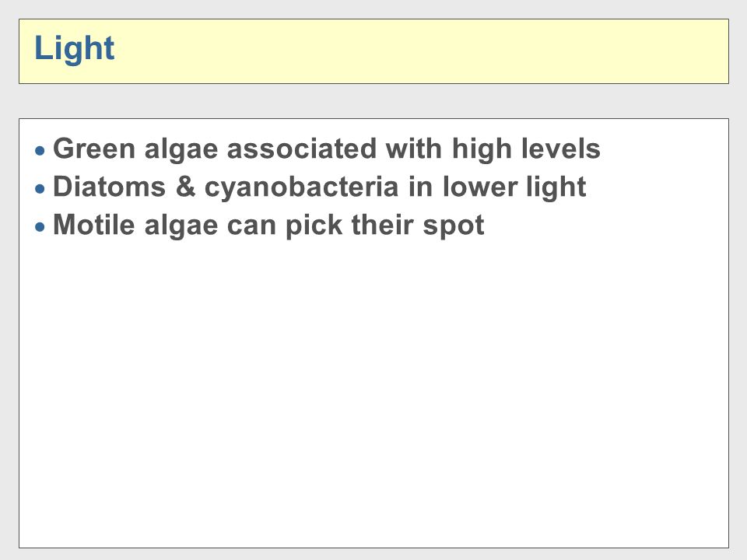
Task: Click the word "their" in third bullet
Action: pos(383,224)
